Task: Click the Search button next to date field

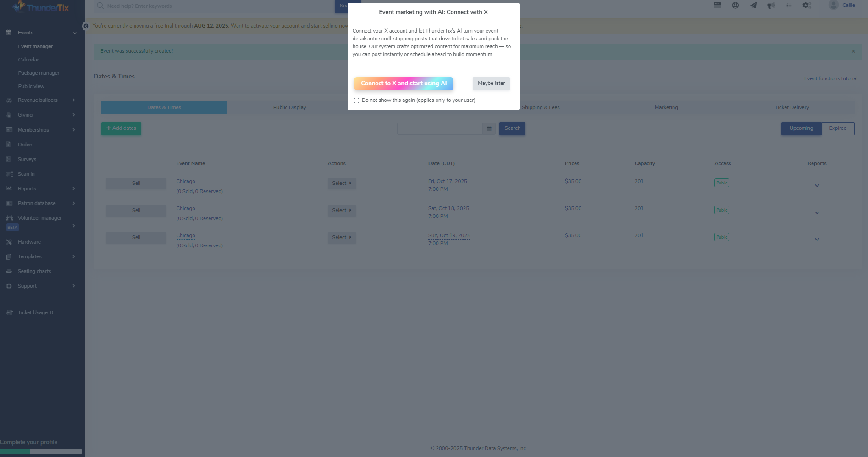Action: [512, 128]
